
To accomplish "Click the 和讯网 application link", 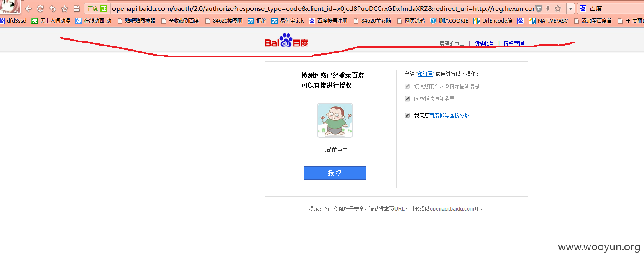I will coord(425,74).
